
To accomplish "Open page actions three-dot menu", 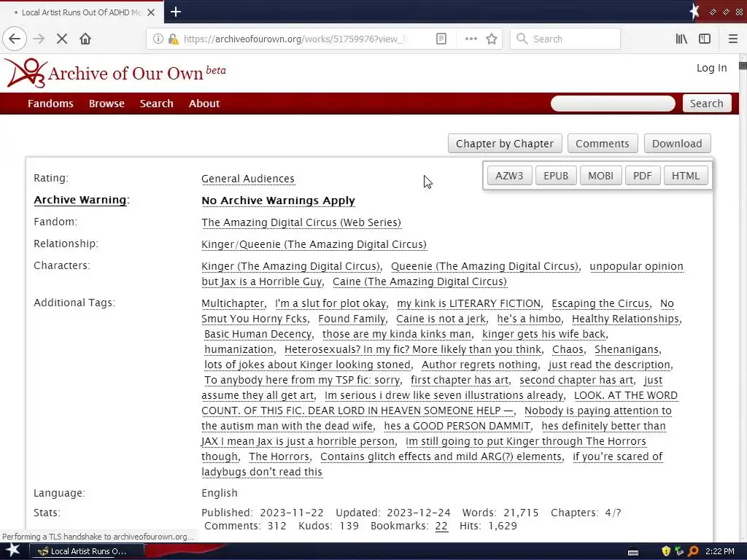I will click(471, 39).
